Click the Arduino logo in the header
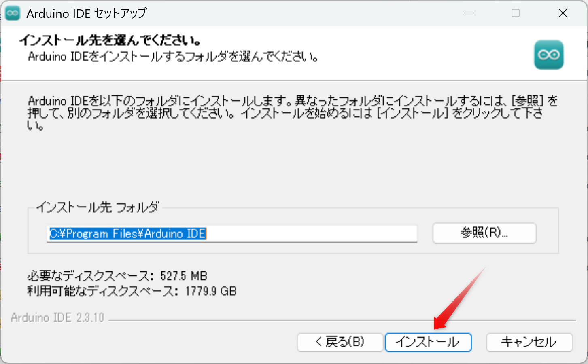This screenshot has width=588, height=364. coord(549,55)
